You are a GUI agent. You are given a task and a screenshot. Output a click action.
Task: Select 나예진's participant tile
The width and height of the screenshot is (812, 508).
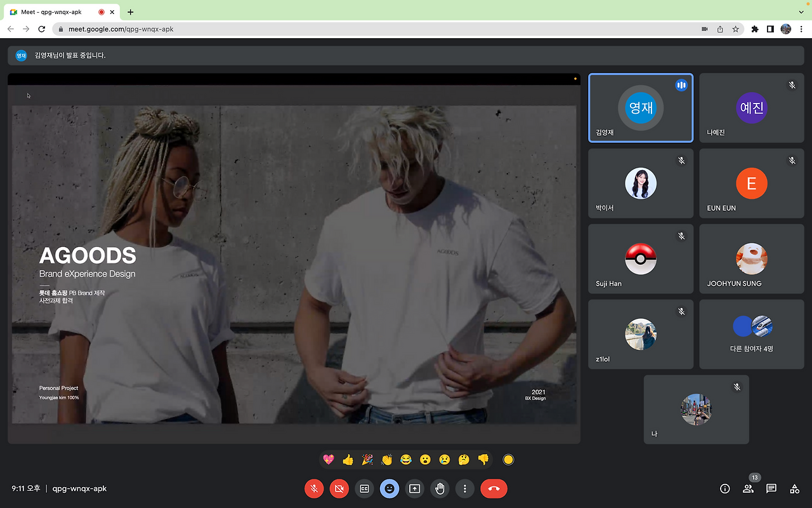(752, 108)
